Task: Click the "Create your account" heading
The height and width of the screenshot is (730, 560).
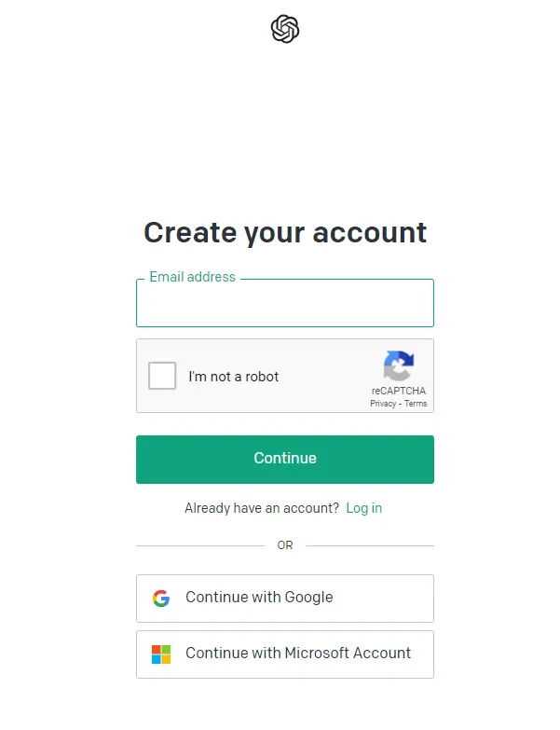Action: pyautogui.click(x=285, y=232)
